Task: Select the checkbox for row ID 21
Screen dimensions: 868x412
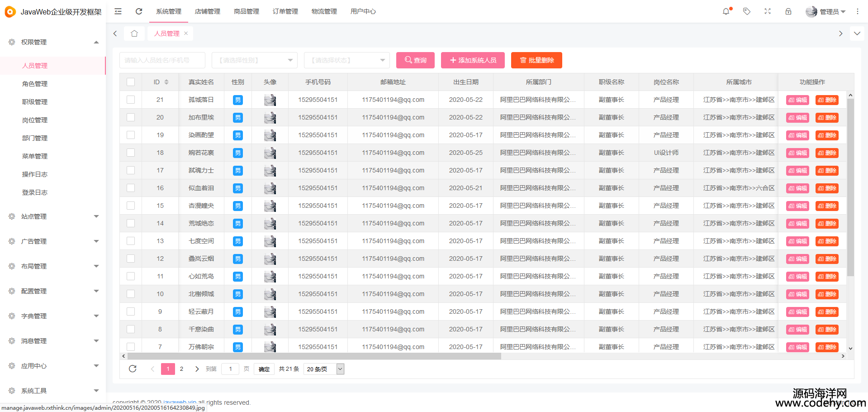Action: (x=131, y=100)
